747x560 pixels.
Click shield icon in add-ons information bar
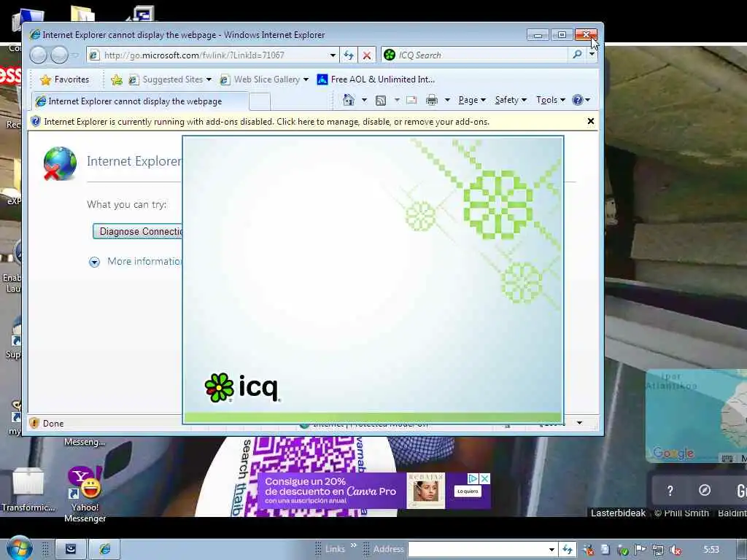pyautogui.click(x=36, y=122)
